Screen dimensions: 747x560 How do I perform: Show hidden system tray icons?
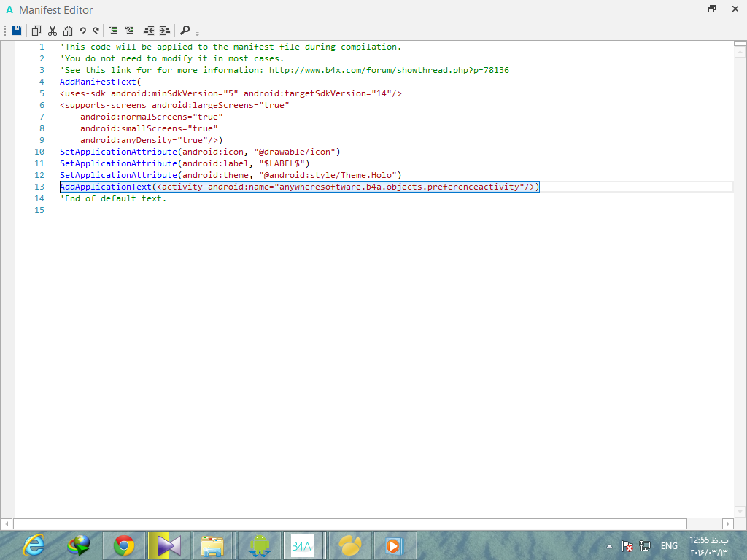(609, 546)
